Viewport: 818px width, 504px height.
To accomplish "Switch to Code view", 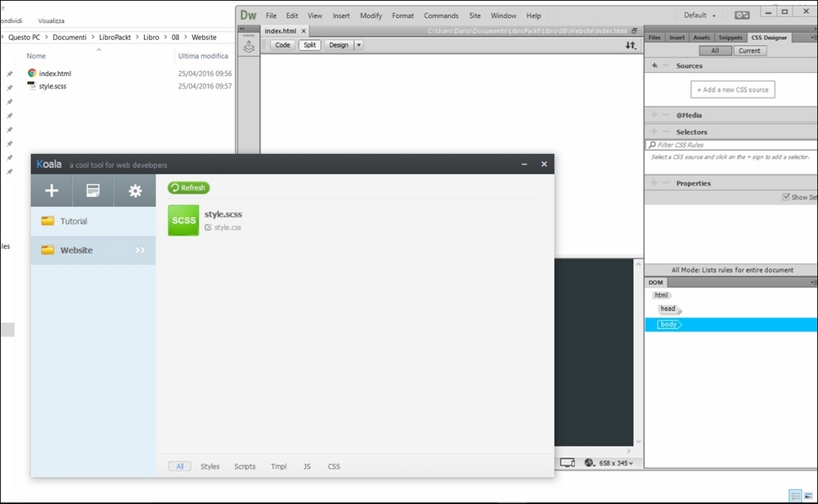I will [x=282, y=45].
